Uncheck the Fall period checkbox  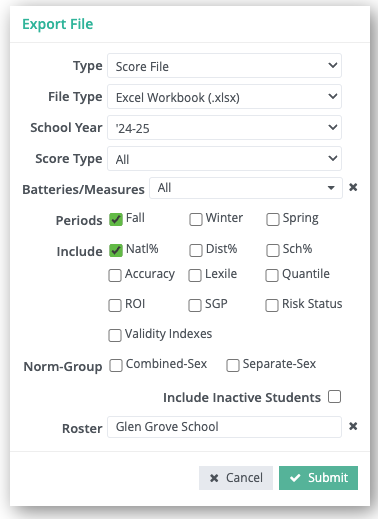click(116, 220)
